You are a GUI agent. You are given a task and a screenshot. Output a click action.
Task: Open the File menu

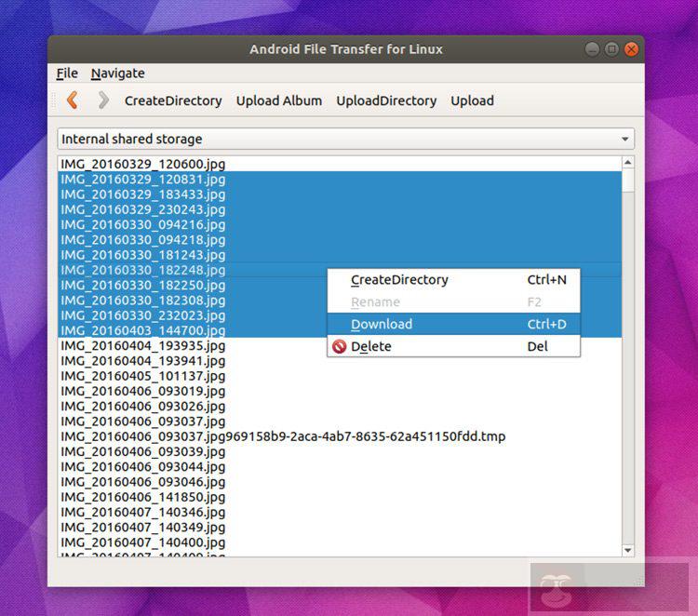tap(67, 74)
